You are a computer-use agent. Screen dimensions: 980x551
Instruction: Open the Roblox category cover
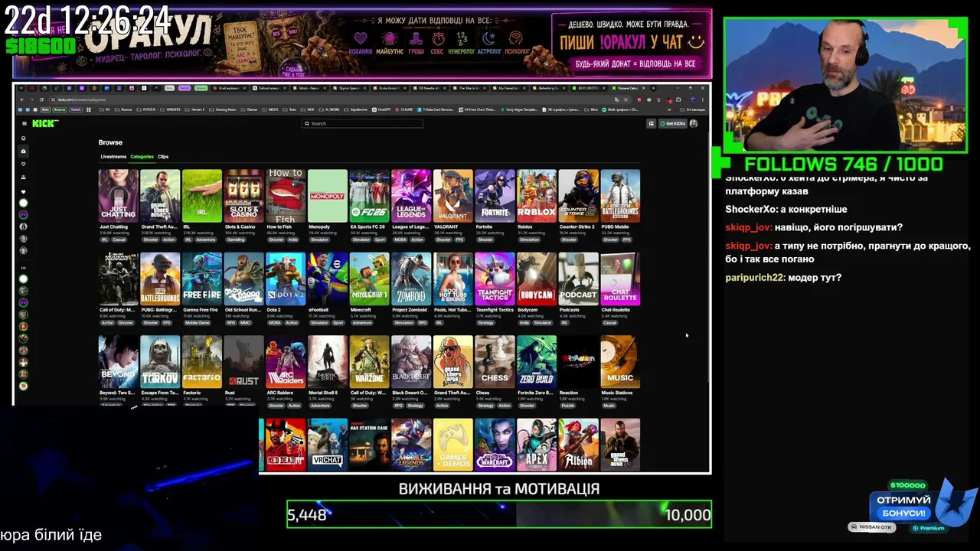[x=537, y=196]
